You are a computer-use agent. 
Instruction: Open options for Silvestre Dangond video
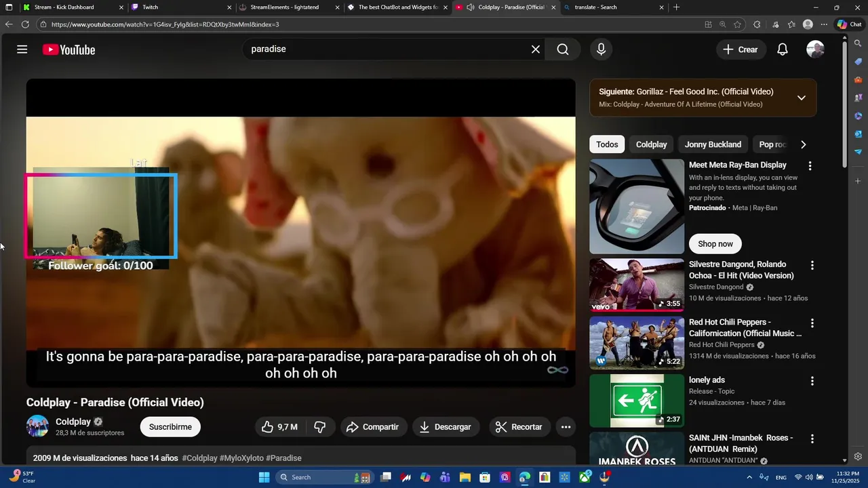click(x=812, y=266)
